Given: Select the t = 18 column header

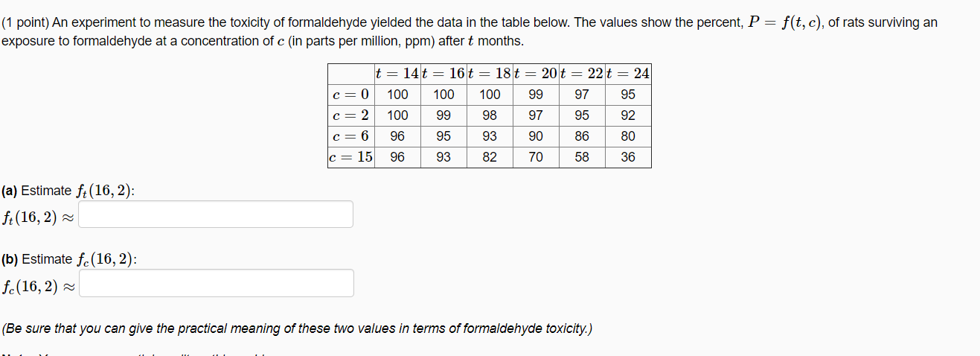Looking at the screenshot, I should coord(490,74).
